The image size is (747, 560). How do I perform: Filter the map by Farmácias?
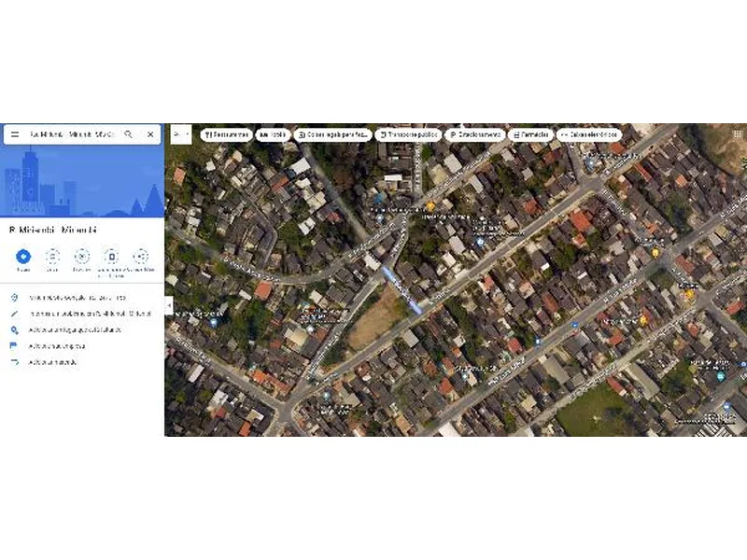coord(530,135)
